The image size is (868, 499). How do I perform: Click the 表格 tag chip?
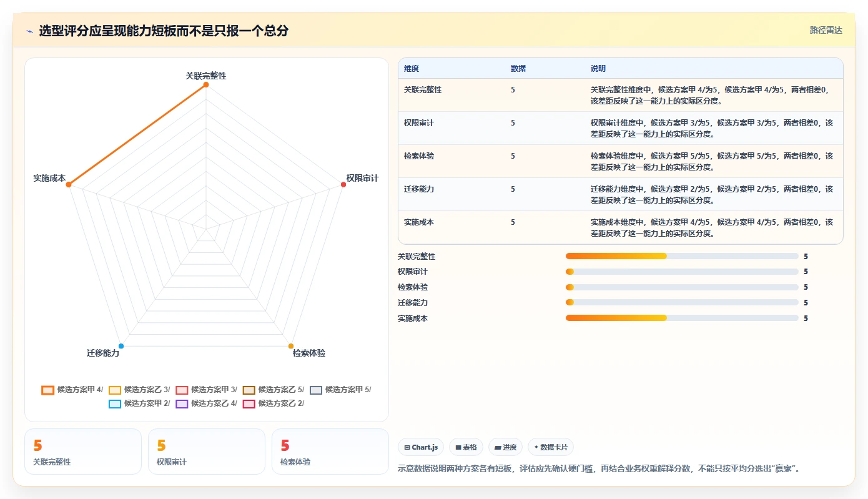pos(466,447)
